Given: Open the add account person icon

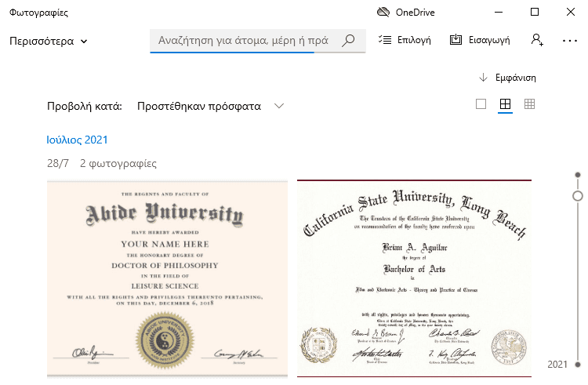Looking at the screenshot, I should point(537,40).
